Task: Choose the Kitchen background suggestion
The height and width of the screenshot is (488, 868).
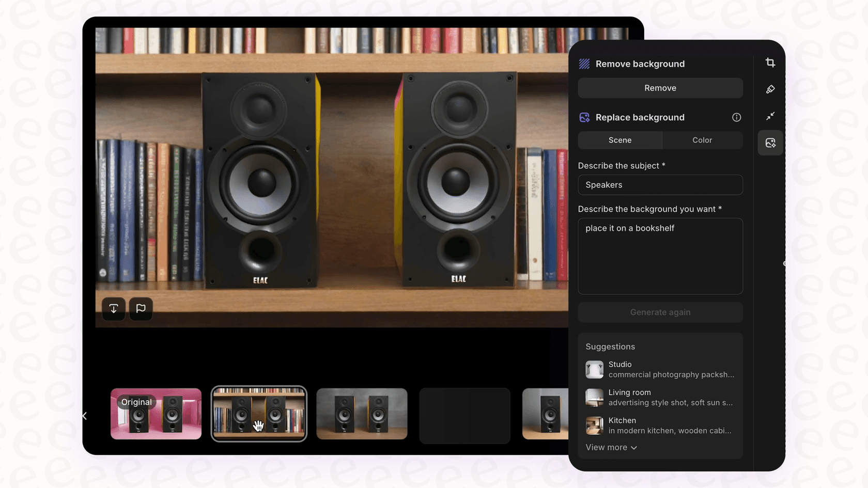Action: coord(660,425)
